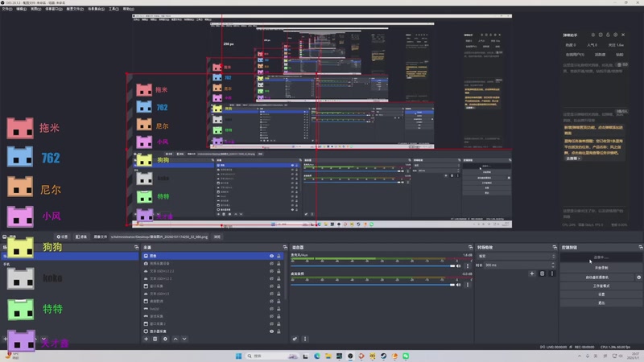Delete the transition with trash icon
The height and width of the screenshot is (362, 644).
pos(542,274)
